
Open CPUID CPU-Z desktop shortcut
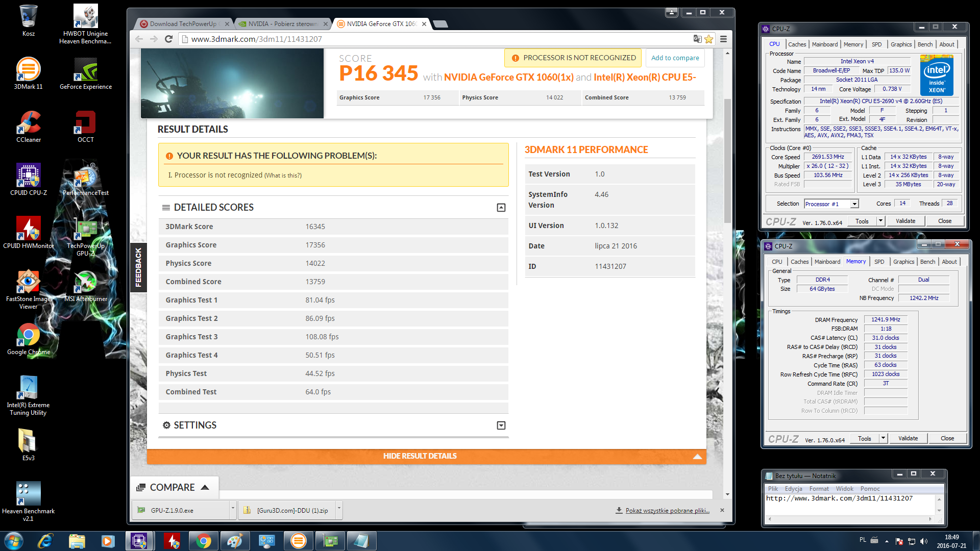click(29, 180)
